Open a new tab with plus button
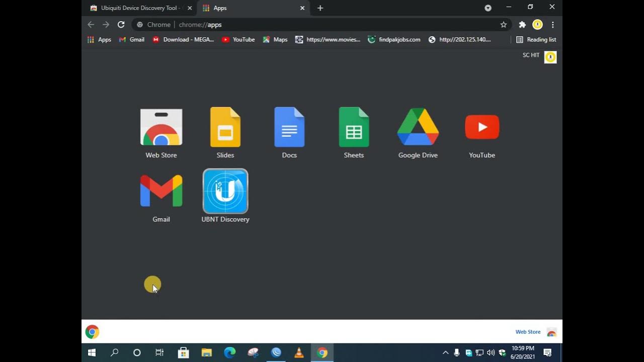This screenshot has height=362, width=644. point(320,8)
